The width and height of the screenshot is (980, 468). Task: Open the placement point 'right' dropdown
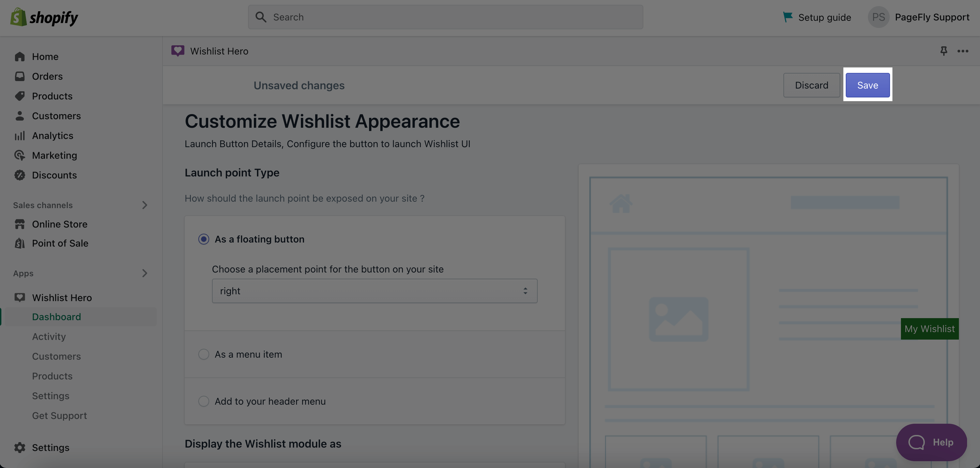374,291
